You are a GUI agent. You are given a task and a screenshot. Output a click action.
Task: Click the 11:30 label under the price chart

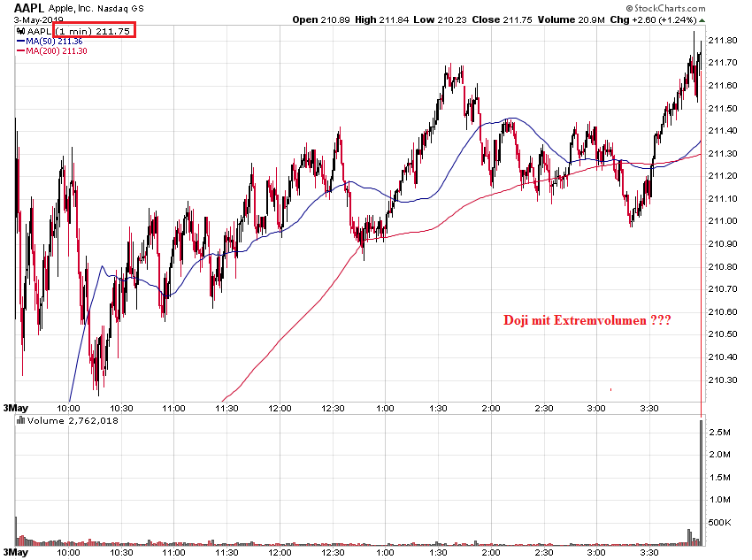(226, 408)
